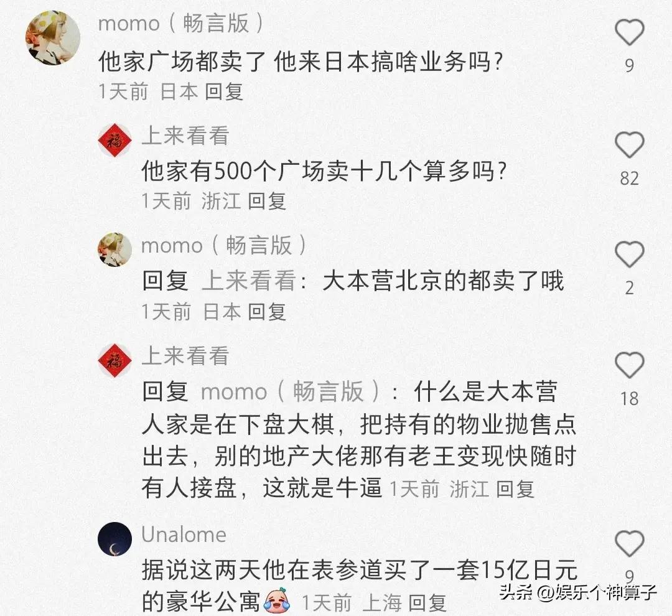Open momo（畅言版）username at top
The width and height of the screenshot is (672, 616).
coord(181,23)
